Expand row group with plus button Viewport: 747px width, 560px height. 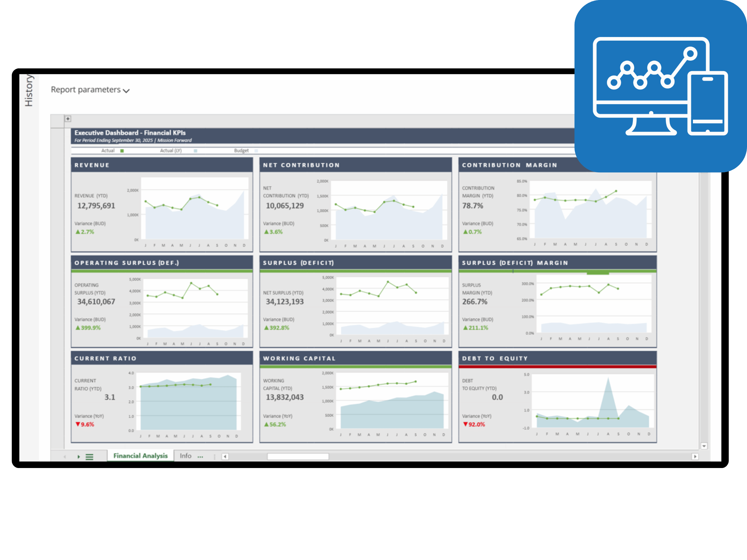click(x=68, y=119)
